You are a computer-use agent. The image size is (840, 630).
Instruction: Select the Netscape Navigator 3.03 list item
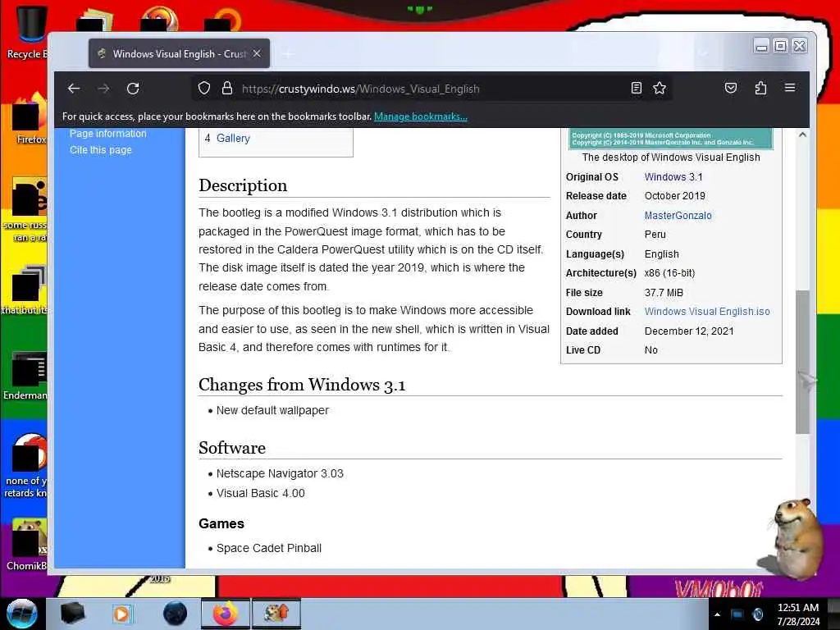280,473
